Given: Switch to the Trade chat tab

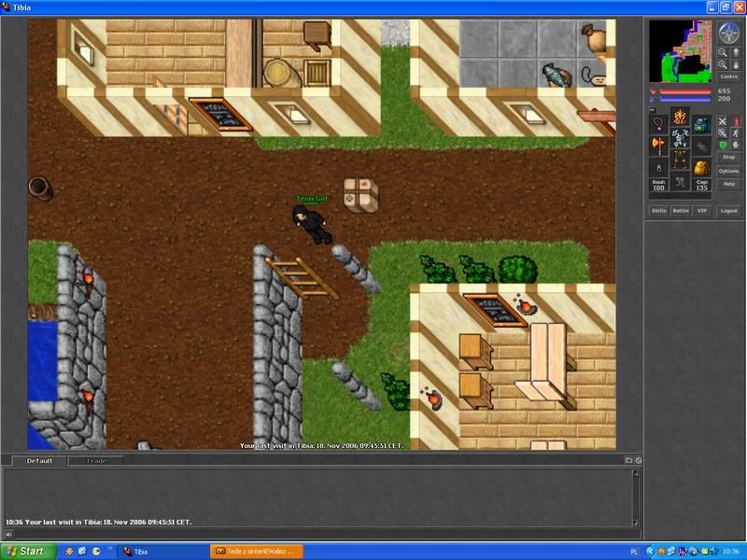Looking at the screenshot, I should [96, 461].
